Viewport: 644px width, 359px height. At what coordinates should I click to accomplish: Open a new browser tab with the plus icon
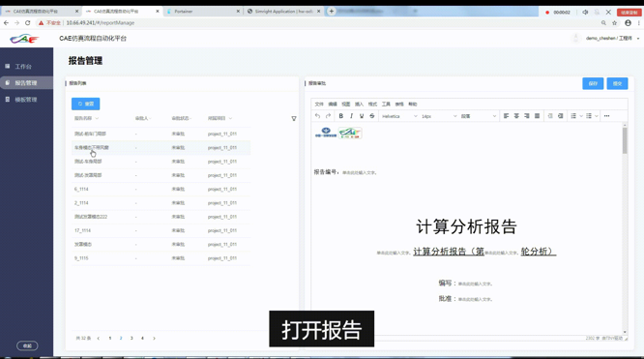331,11
